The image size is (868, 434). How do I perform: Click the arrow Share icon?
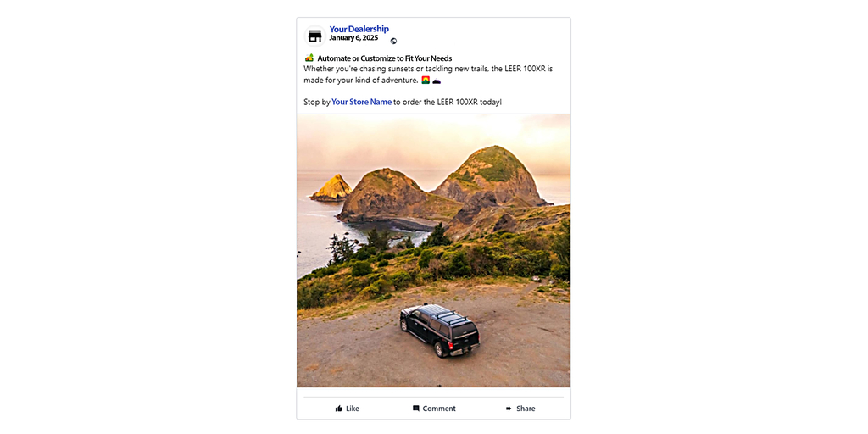[x=509, y=409]
